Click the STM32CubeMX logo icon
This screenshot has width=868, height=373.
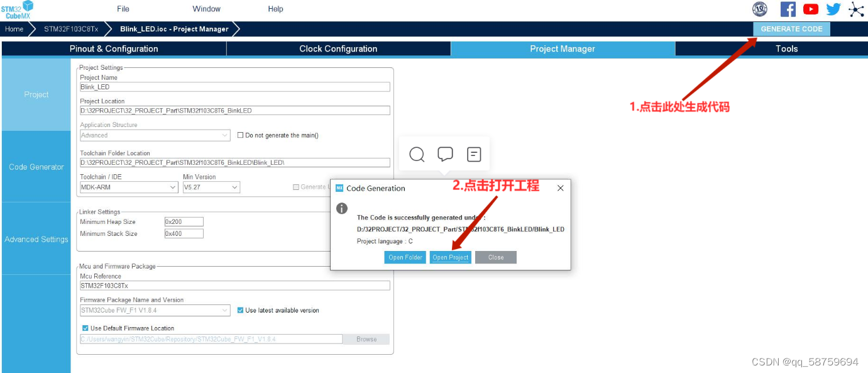tap(18, 10)
